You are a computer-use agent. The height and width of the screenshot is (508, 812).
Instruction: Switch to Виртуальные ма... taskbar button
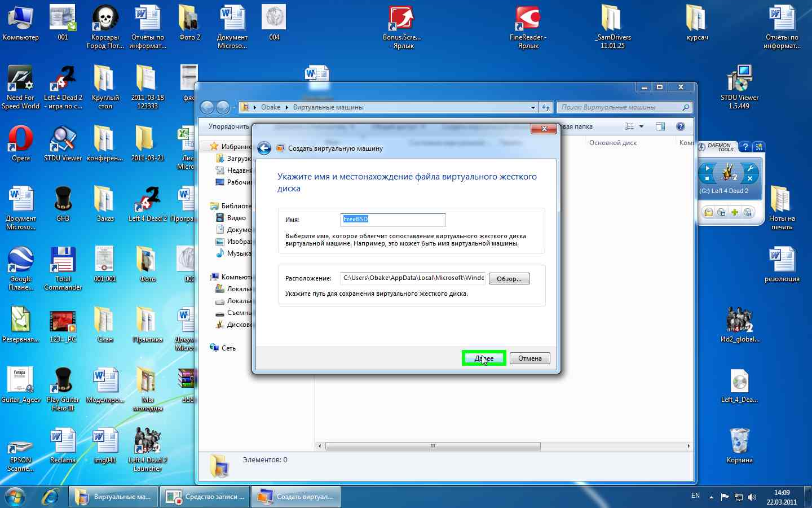(113, 497)
